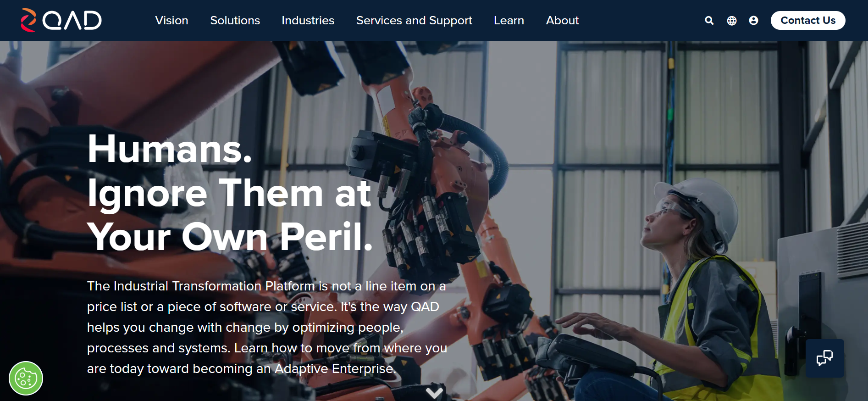
Task: Expand Services and Support navigation item
Action: coord(414,21)
